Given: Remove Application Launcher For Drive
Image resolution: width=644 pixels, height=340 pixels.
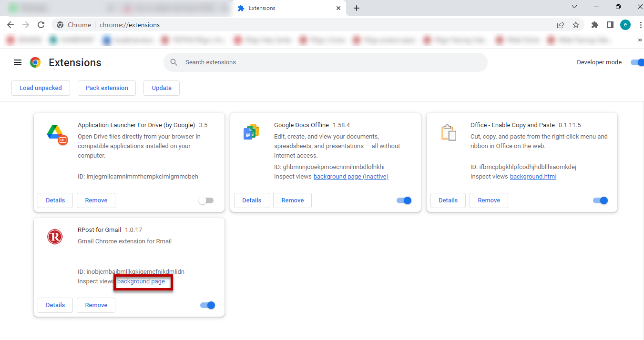Looking at the screenshot, I should [96, 200].
